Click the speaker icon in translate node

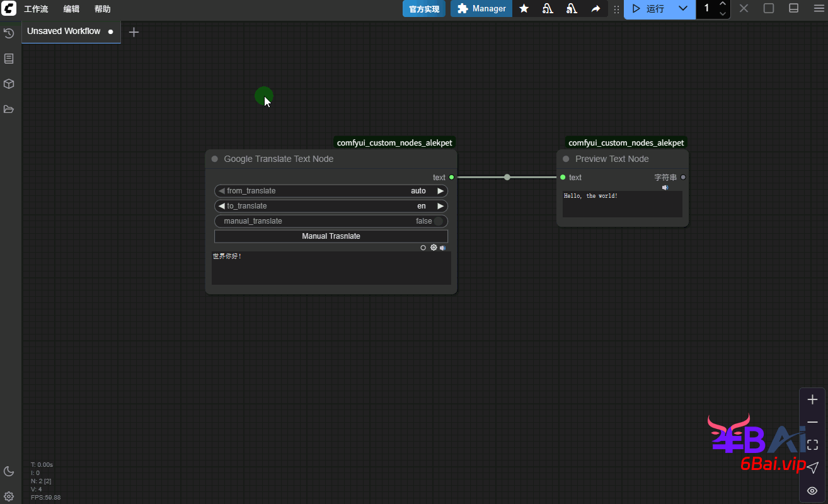443,248
